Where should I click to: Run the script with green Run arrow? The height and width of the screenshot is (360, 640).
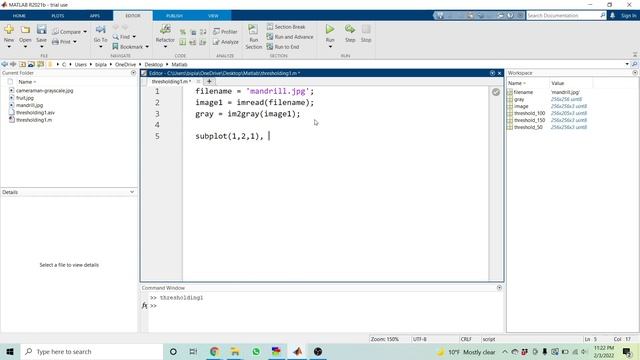330,29
